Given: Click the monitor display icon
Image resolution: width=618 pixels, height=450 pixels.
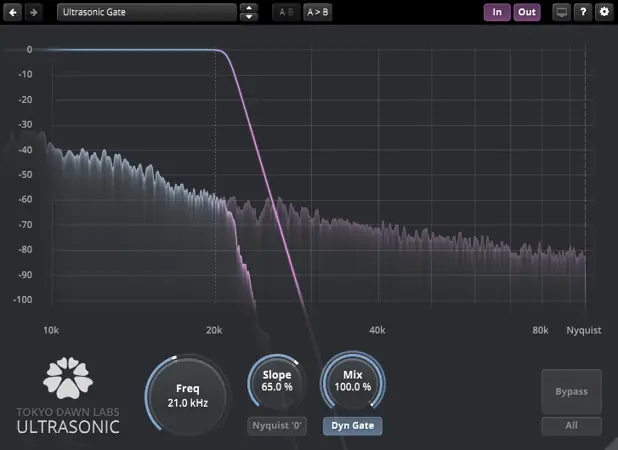Looking at the screenshot, I should tap(562, 12).
